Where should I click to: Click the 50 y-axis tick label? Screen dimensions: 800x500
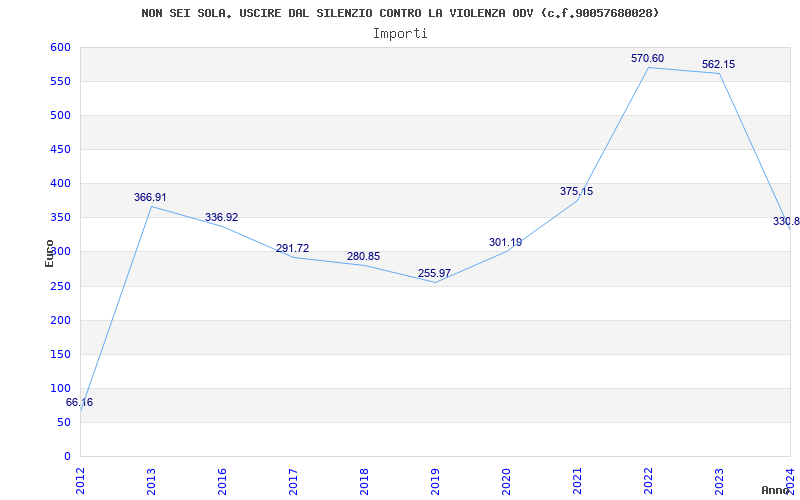pyautogui.click(x=64, y=422)
